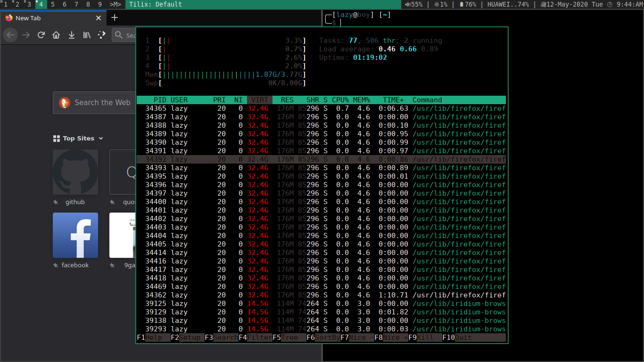Reload the page in Firefox
Screen dimensions: 644x362
[x=41, y=35]
